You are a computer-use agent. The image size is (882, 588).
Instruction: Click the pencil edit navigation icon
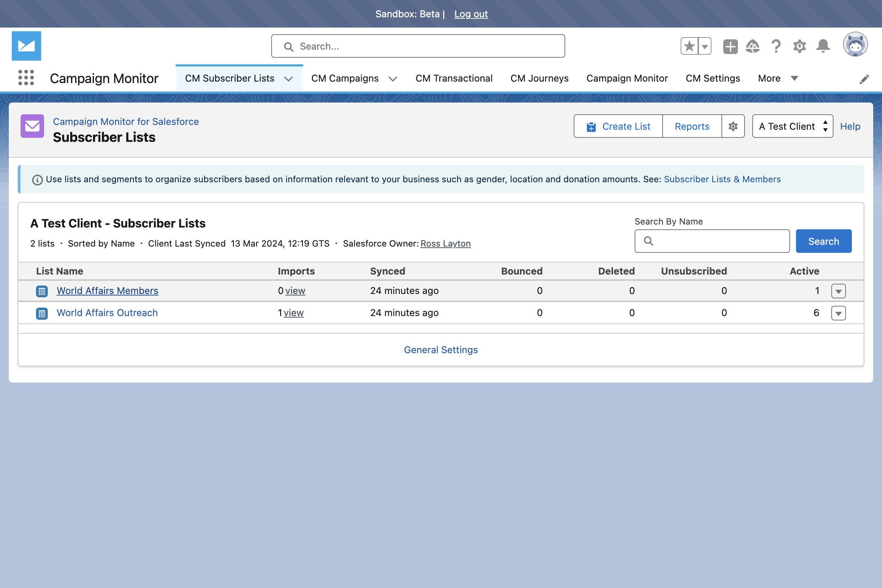[864, 79]
